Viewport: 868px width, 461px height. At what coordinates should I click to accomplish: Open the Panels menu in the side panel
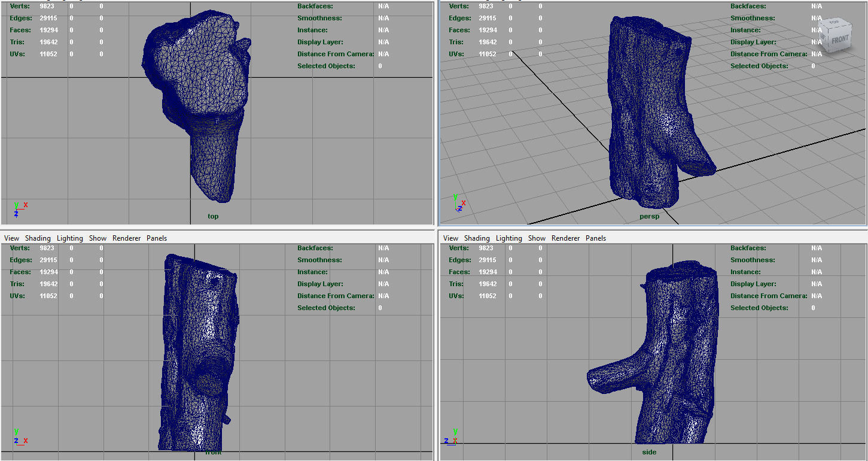coord(596,238)
